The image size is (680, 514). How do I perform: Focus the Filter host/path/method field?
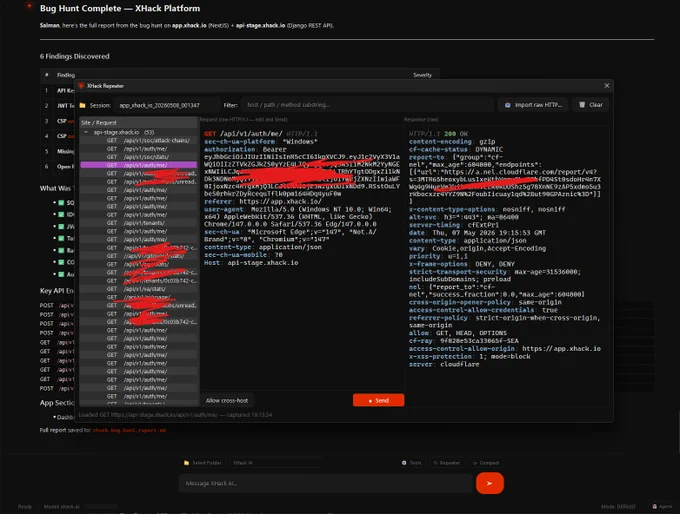click(x=367, y=105)
